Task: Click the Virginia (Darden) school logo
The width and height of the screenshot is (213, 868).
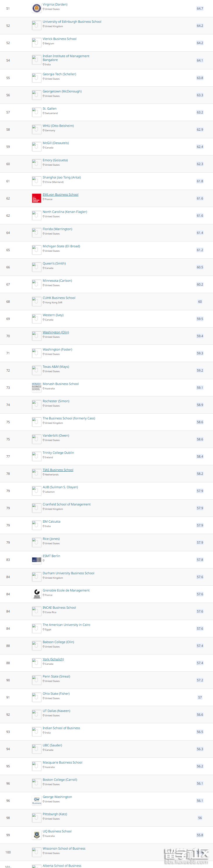Action: click(36, 8)
